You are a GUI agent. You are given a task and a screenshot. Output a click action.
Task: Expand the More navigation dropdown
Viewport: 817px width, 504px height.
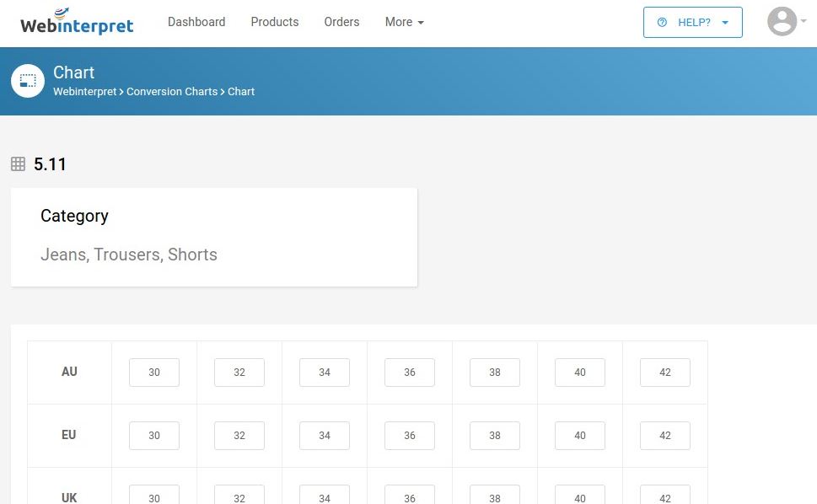[x=405, y=22]
